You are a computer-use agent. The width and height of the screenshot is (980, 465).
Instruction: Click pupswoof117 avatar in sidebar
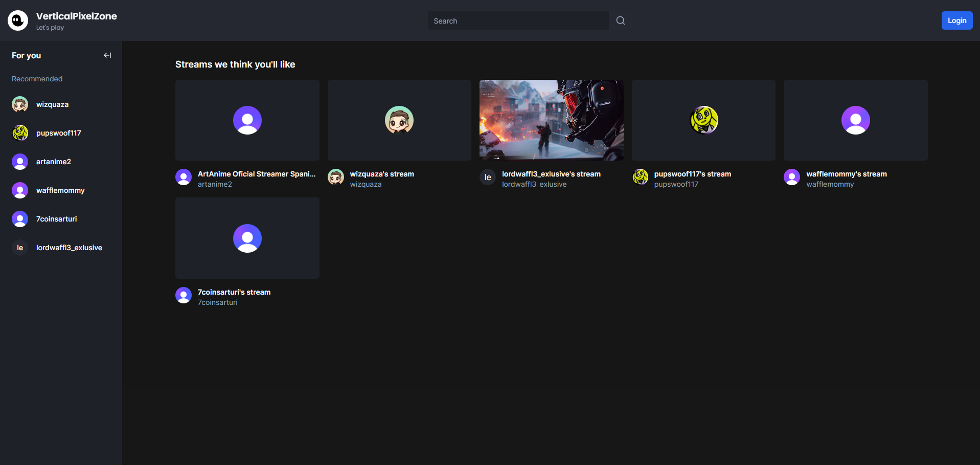point(20,133)
